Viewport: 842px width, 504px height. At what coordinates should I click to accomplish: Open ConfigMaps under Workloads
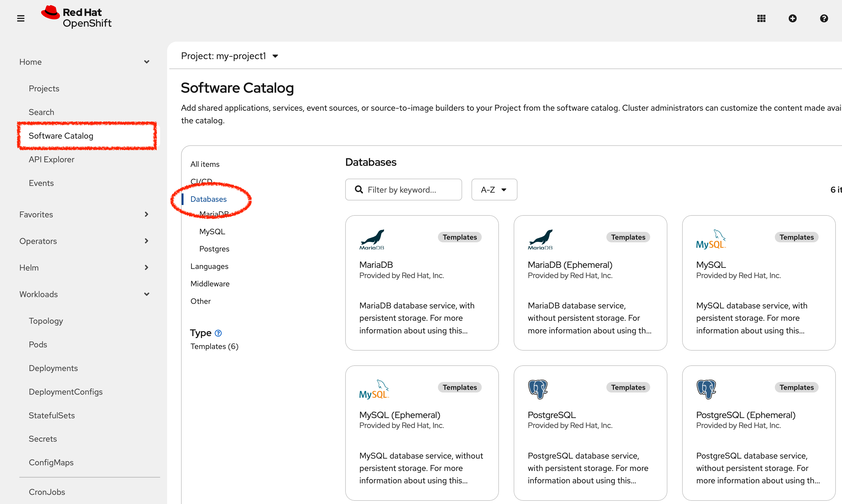[51, 463]
